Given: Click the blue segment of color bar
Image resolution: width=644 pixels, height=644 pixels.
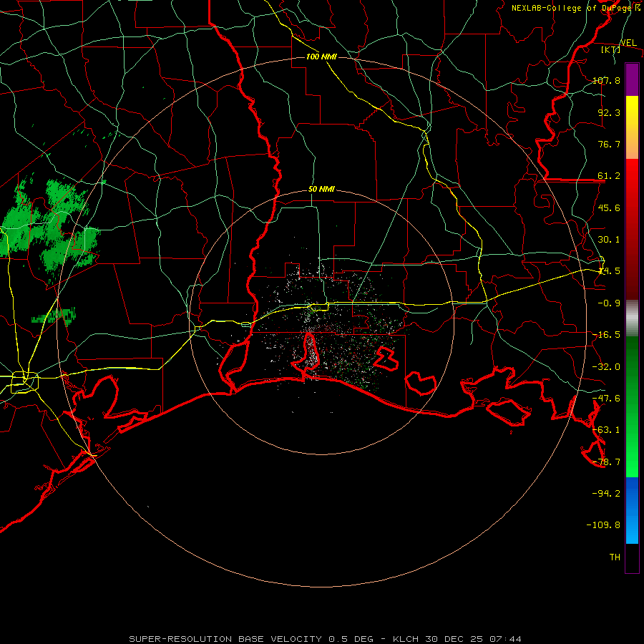Looking at the screenshot, I should point(632,510).
